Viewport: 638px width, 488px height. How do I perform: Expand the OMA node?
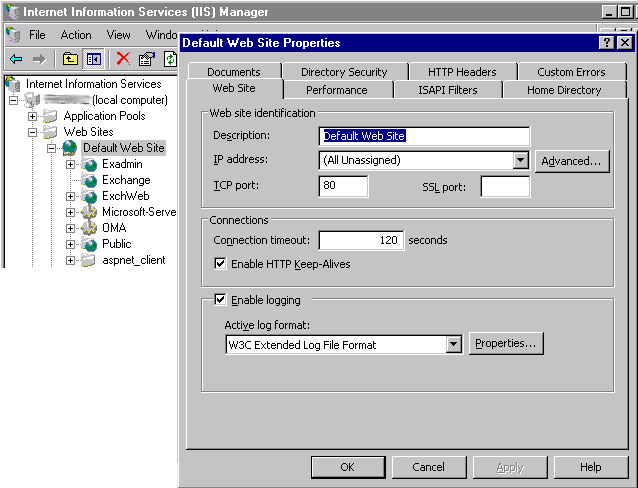(70, 228)
